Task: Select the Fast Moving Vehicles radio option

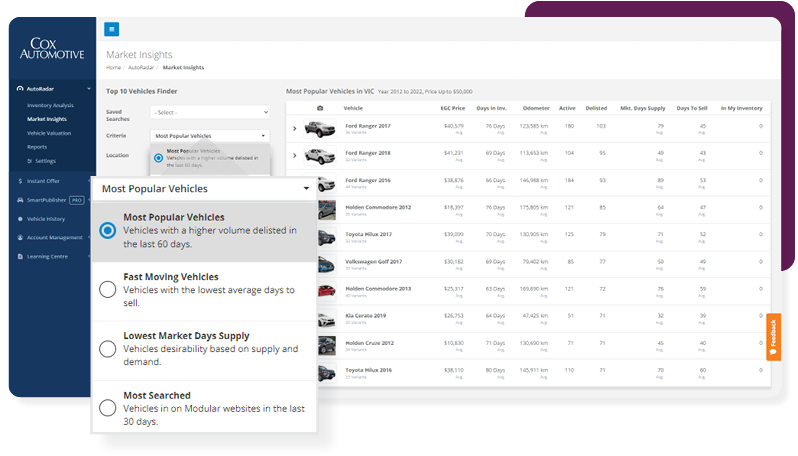Action: click(x=107, y=290)
